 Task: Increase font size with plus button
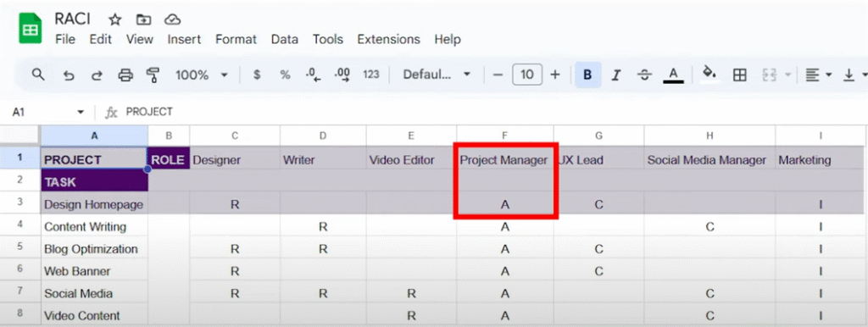click(554, 75)
